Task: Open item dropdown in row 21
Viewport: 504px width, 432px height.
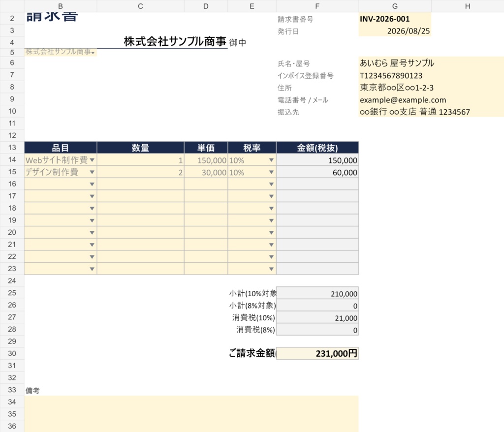Action: [x=92, y=245]
